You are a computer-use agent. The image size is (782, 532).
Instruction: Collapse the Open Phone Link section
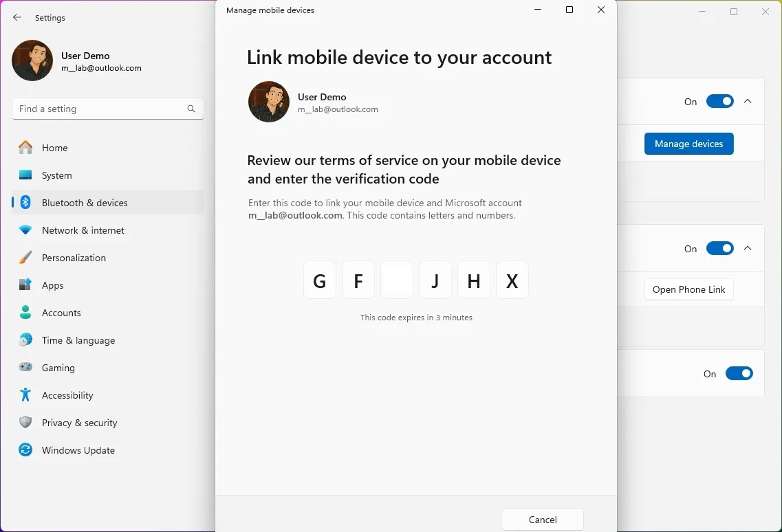tap(748, 248)
